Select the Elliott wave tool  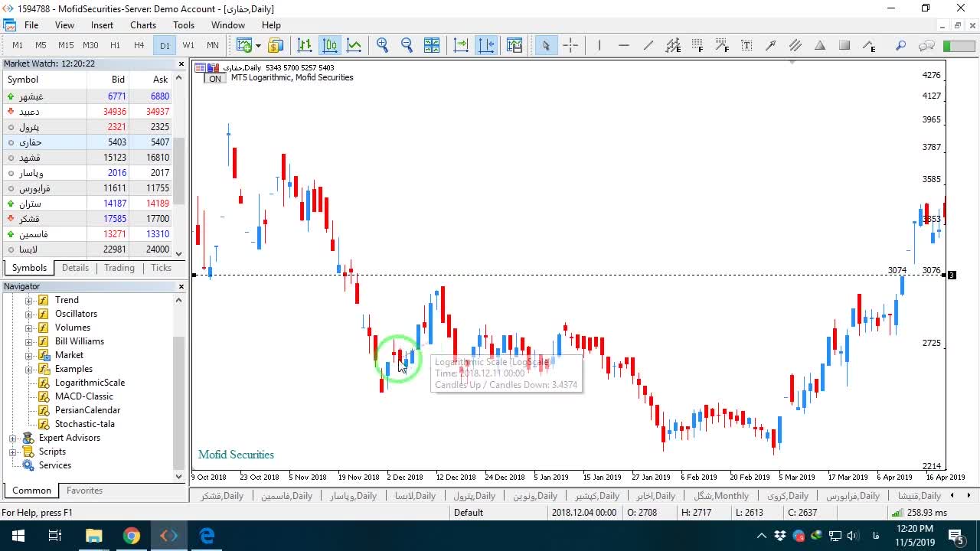coord(869,45)
